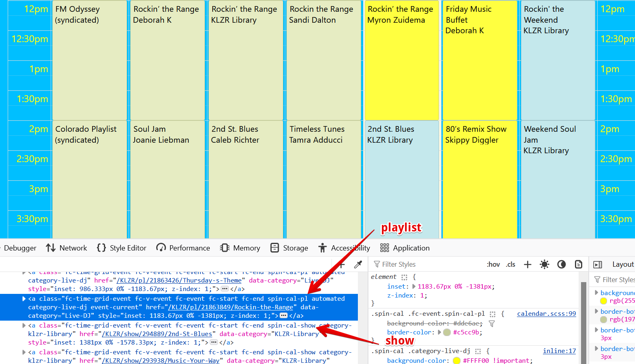Viewport: 635px width, 364px height.
Task: Toggle light color scheme simulation
Action: click(x=544, y=264)
